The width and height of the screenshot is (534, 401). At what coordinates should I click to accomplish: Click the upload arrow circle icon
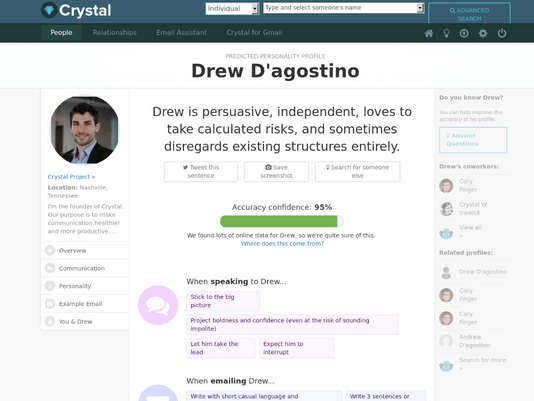[x=464, y=33]
